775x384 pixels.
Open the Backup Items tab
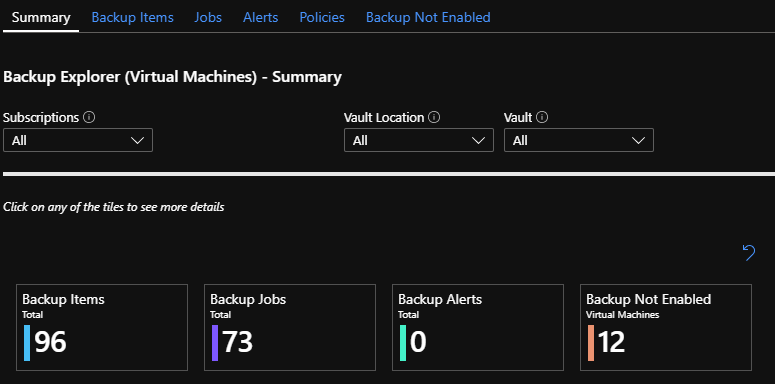coord(132,17)
